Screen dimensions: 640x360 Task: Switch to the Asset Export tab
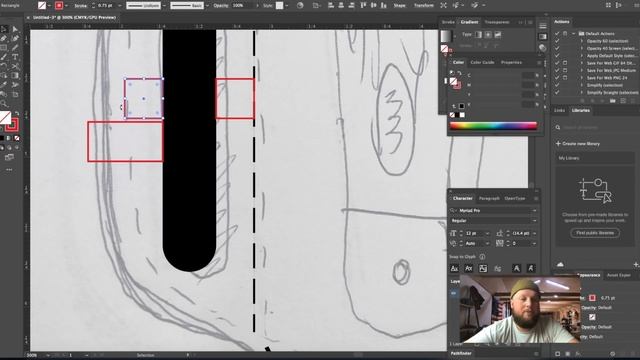coord(618,275)
